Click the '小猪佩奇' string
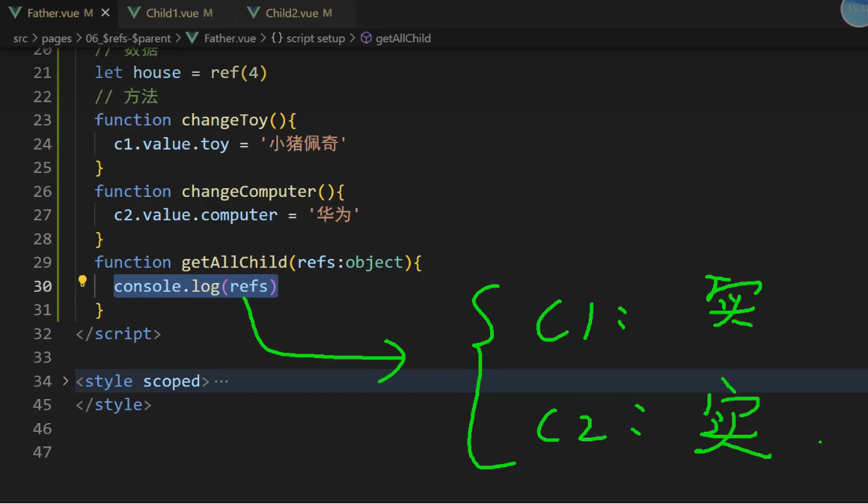 [303, 144]
